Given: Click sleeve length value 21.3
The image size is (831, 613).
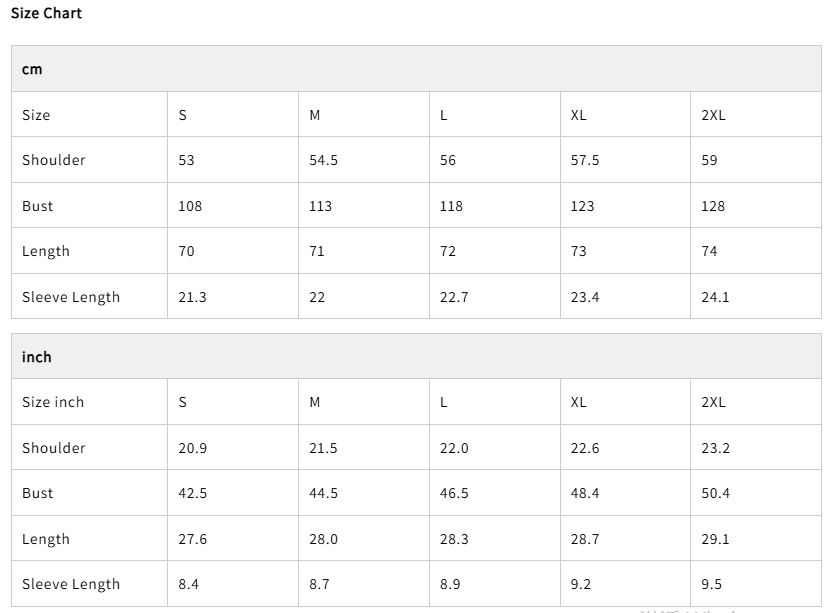Looking at the screenshot, I should click(192, 297).
